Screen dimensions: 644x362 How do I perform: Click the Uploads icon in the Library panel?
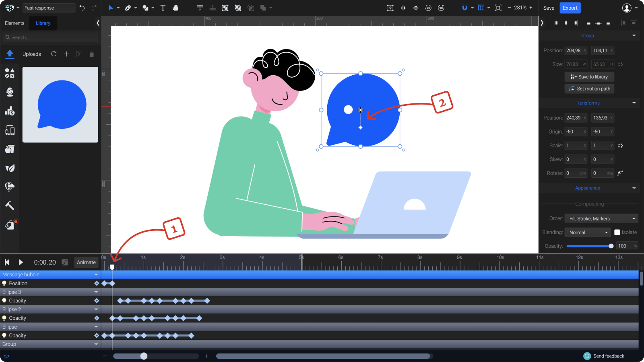10,54
